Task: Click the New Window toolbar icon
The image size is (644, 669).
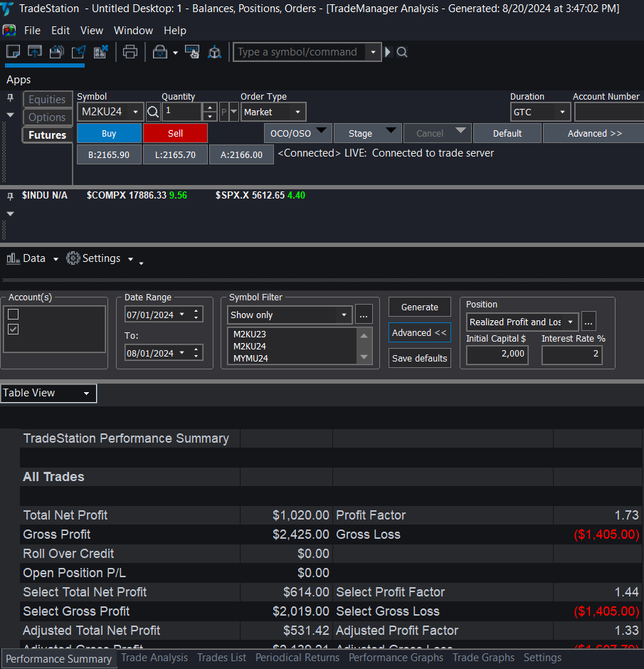Action: click(14, 52)
